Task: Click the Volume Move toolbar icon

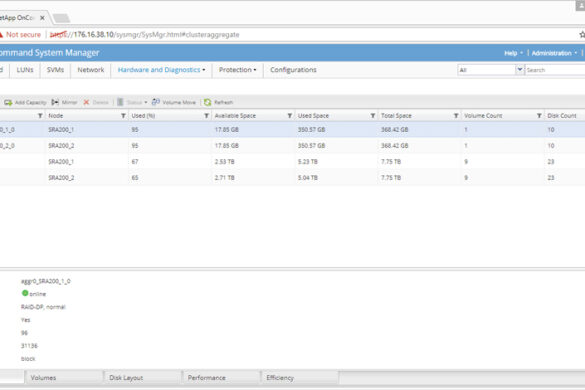Action: click(156, 102)
